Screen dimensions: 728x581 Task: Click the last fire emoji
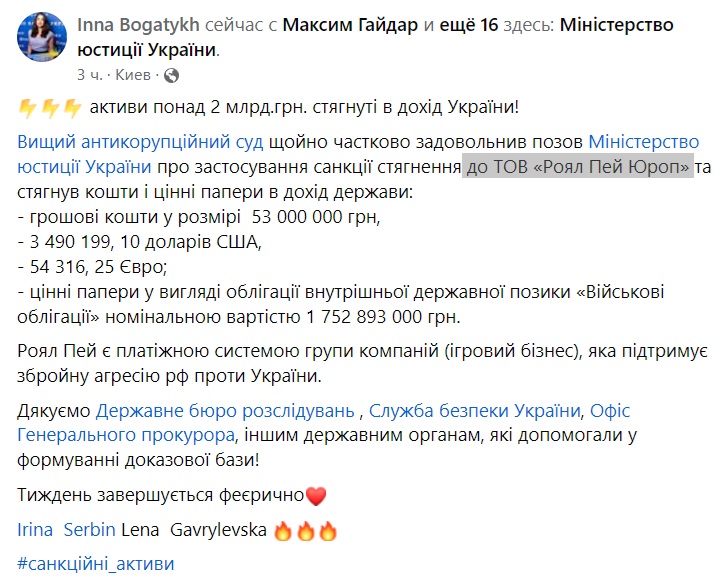pyautogui.click(x=327, y=529)
